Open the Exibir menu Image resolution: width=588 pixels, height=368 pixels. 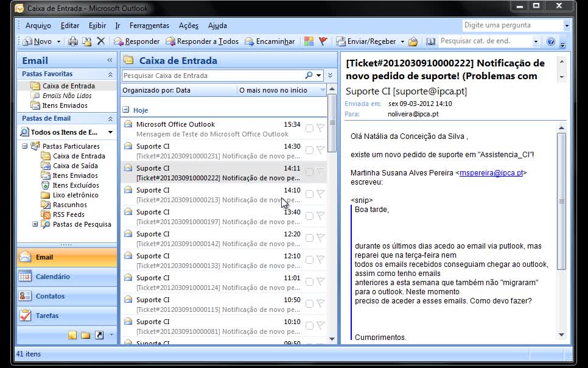coord(97,26)
